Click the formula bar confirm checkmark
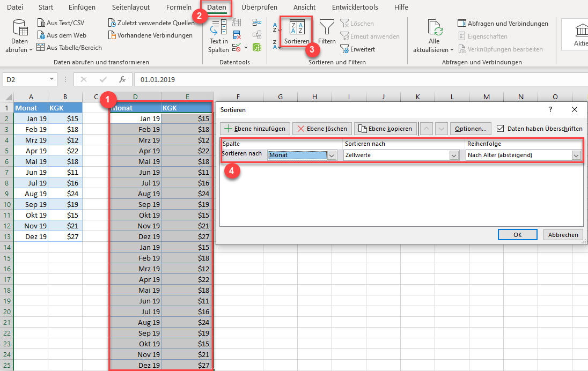Screen dimensions: 588x371 pyautogui.click(x=103, y=79)
